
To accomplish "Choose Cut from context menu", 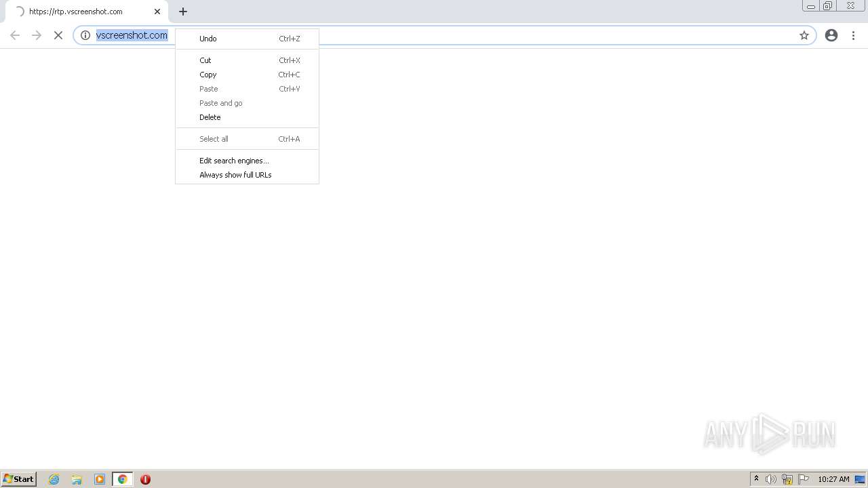I will (x=247, y=60).
